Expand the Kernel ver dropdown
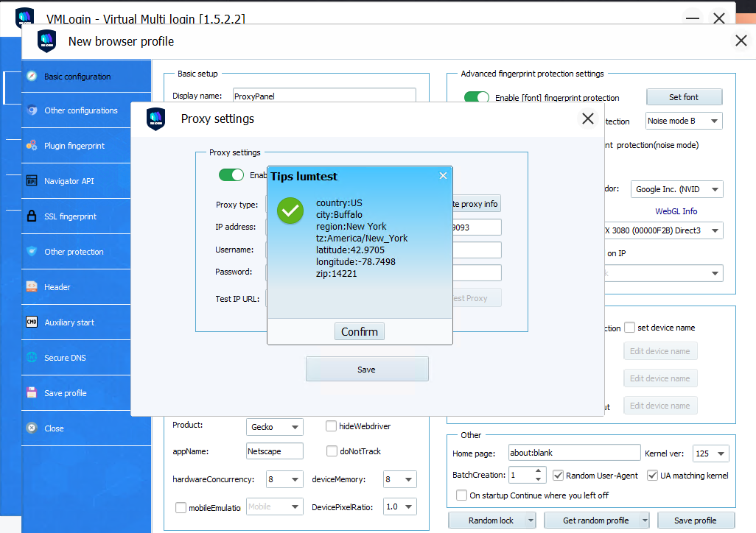Image resolution: width=756 pixels, height=533 pixels. [x=710, y=453]
